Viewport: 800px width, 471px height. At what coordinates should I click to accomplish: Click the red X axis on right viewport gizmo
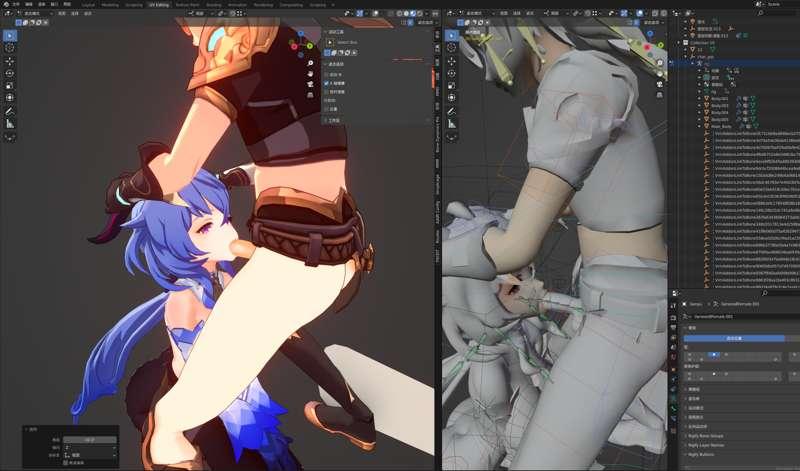pos(647,47)
